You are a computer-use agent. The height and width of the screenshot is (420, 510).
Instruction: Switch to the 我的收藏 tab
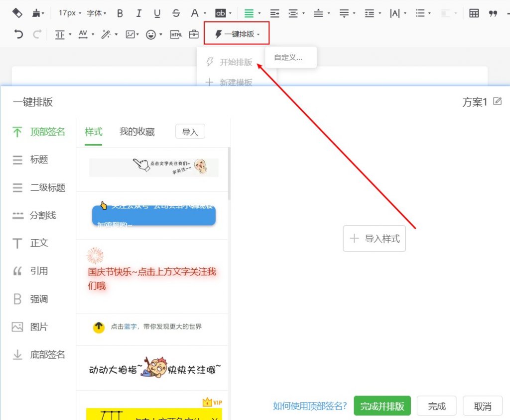click(137, 132)
